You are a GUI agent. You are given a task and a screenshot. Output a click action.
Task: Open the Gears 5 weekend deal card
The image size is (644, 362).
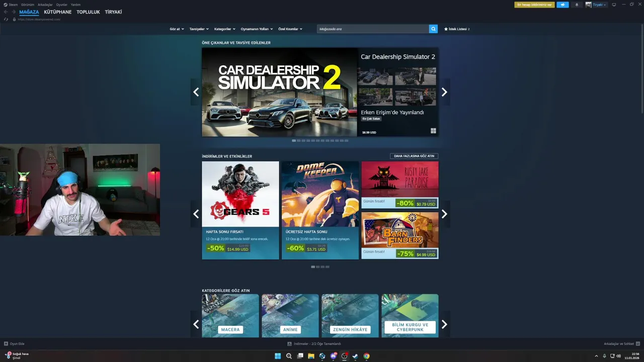[x=240, y=210]
